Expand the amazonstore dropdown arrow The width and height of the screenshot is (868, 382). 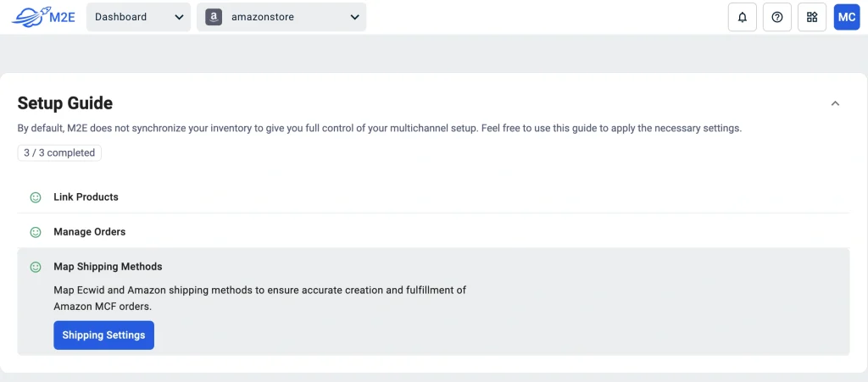(x=354, y=17)
